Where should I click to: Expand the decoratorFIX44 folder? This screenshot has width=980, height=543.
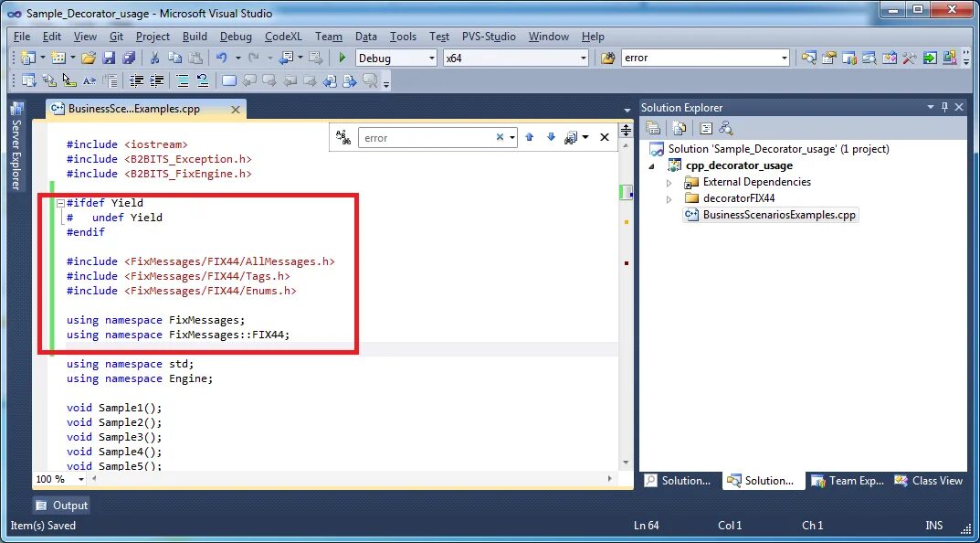click(669, 199)
